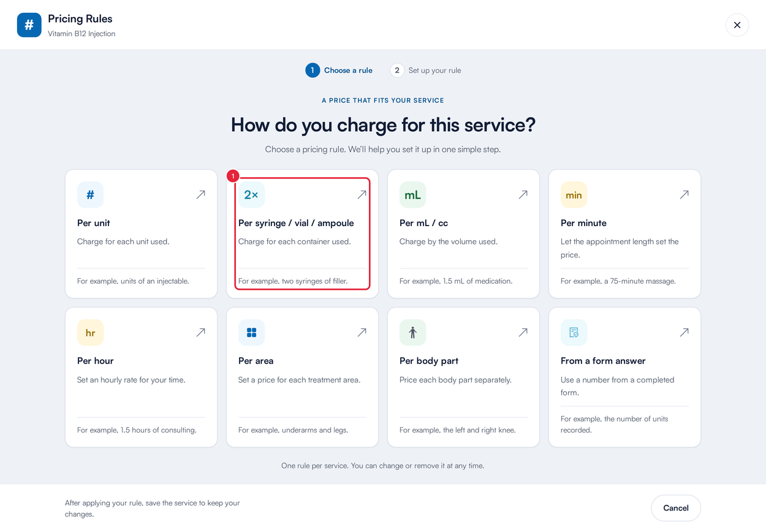Screen dimensions: 766x532
Task: Choose the Per body part rule title
Action: pyautogui.click(x=429, y=361)
